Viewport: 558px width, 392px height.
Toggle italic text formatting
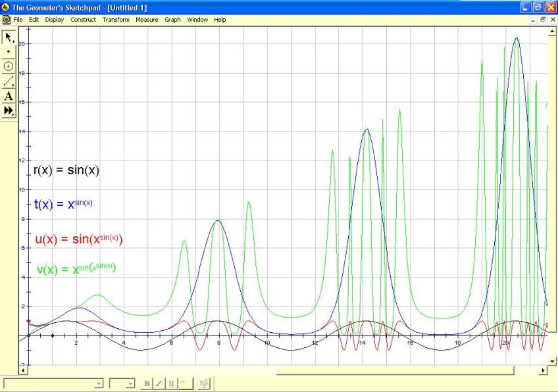159,383
